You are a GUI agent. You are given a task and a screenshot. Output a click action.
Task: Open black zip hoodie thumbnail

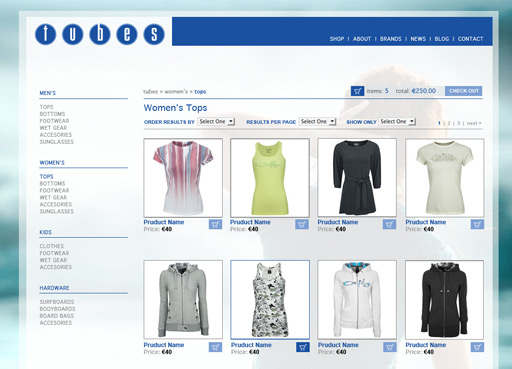tap(445, 300)
